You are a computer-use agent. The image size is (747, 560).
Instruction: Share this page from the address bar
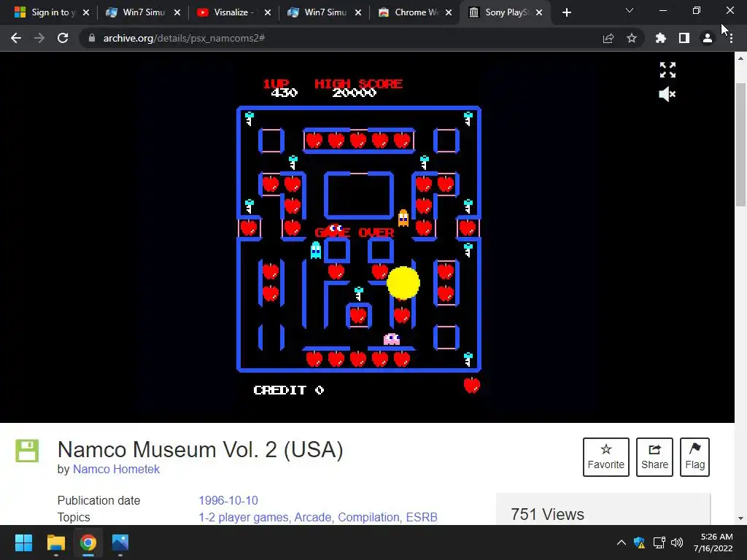[608, 38]
